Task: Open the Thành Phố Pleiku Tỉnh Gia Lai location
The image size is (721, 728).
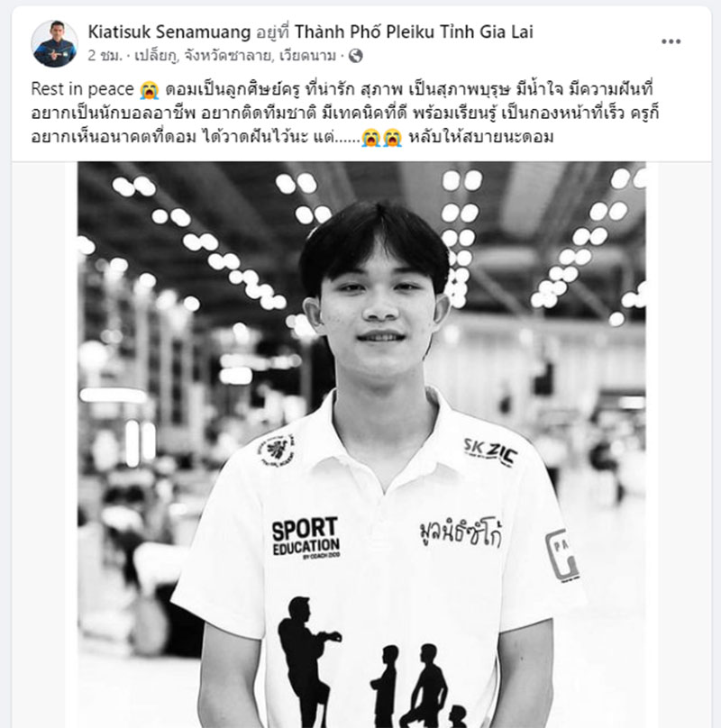Action: click(x=414, y=32)
